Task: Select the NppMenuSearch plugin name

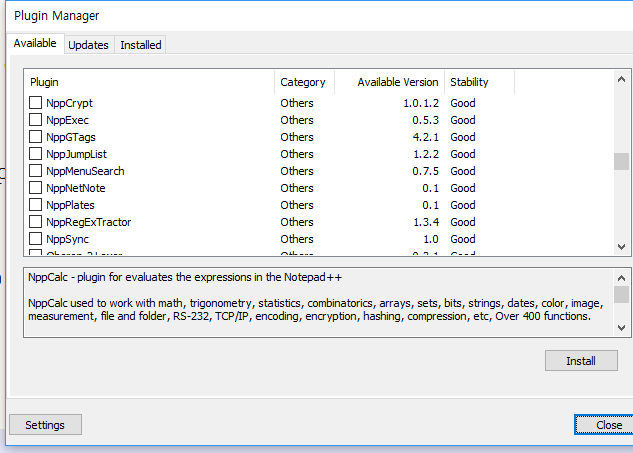Action: [85, 171]
